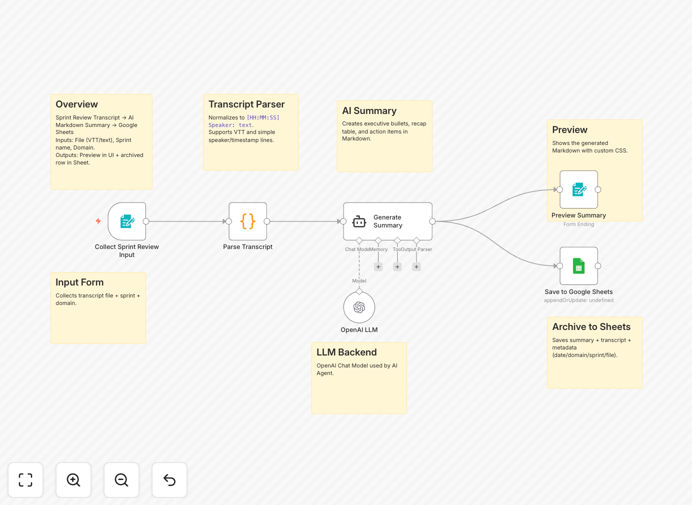Select the LLM Backend sticky note
Screen dimensions: 692x505
pos(359,378)
